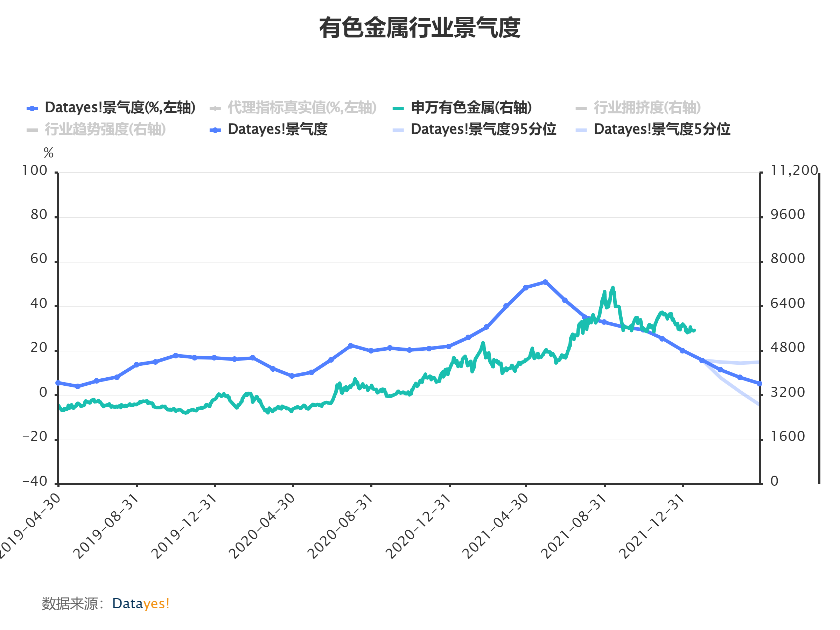Viewport: 840px width, 630px height.
Task: Click green 申万有色金属 legend marker
Action: tap(398, 108)
